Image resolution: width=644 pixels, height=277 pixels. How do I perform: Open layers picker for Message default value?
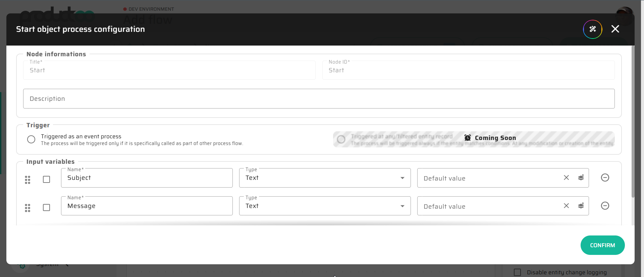point(581,206)
